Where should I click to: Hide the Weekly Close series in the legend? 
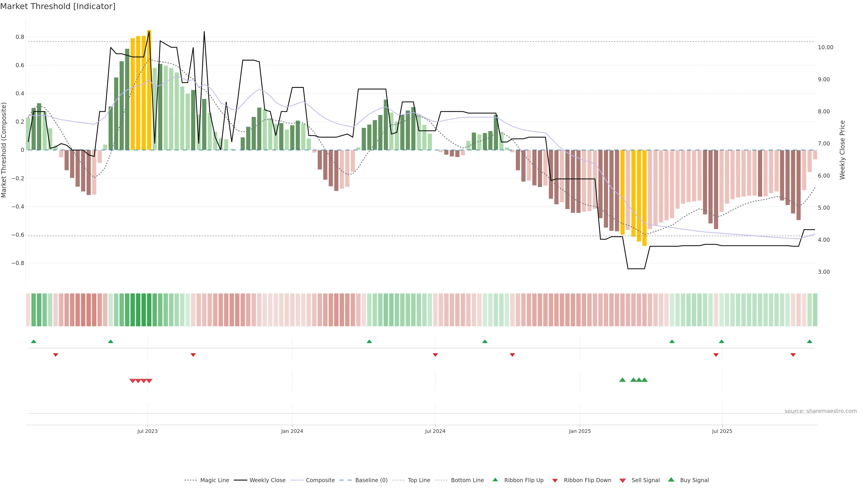pyautogui.click(x=267, y=480)
